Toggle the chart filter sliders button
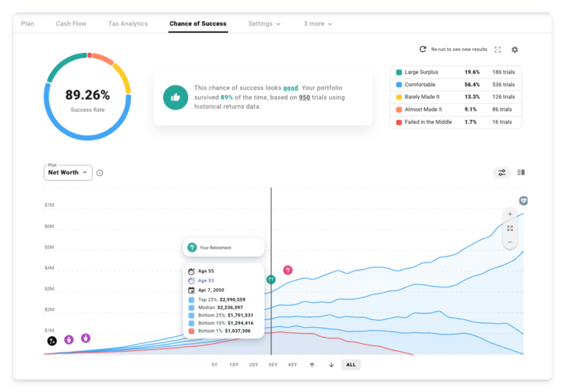This screenshot has height=392, width=565. click(502, 172)
